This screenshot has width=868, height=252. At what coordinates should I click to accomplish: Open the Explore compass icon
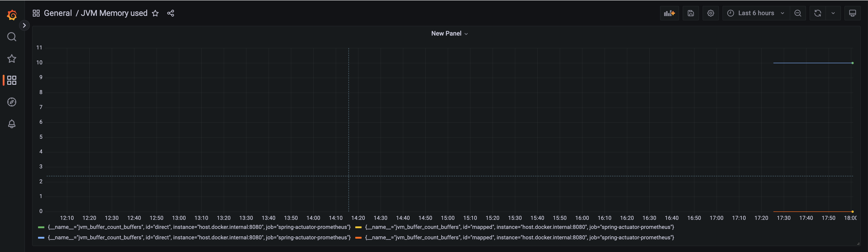(x=12, y=102)
